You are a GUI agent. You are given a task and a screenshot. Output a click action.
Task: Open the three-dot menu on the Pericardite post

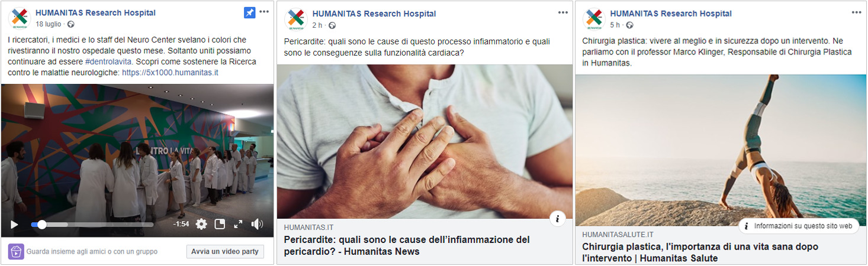click(x=562, y=12)
